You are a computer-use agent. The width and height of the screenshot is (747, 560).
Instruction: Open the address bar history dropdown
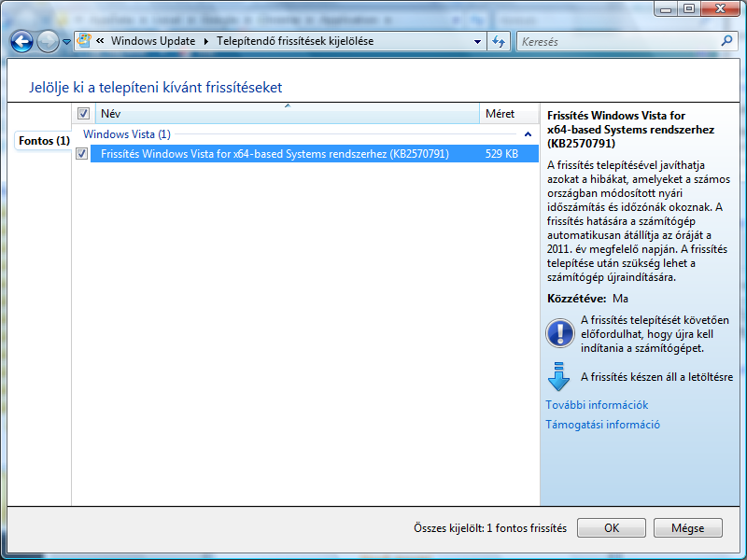(x=477, y=41)
